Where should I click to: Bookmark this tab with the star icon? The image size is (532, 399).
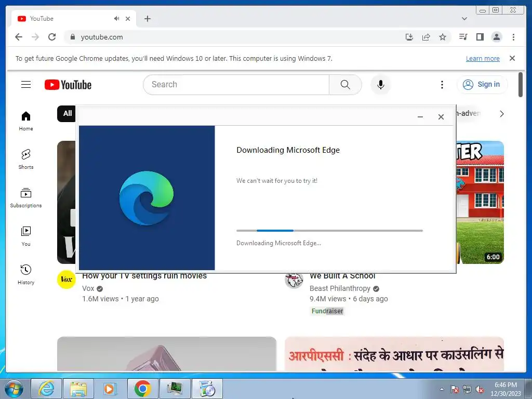(x=443, y=37)
